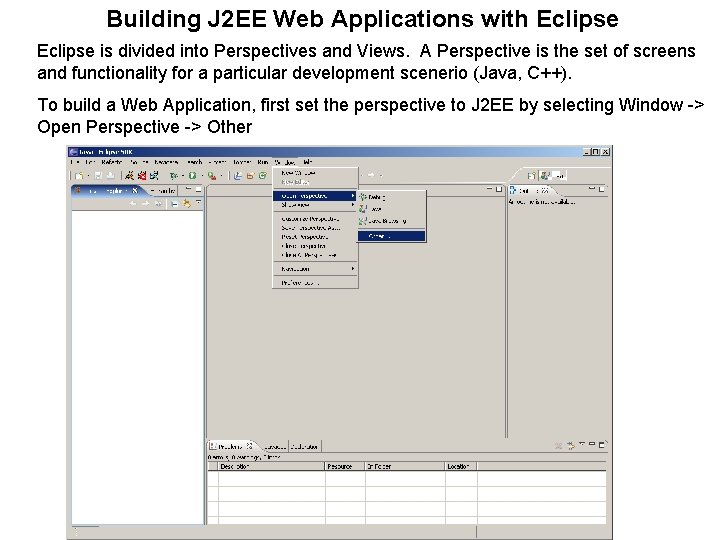Open the New icon dropdown arrow
Screen dimensions: 720x540
[88, 176]
